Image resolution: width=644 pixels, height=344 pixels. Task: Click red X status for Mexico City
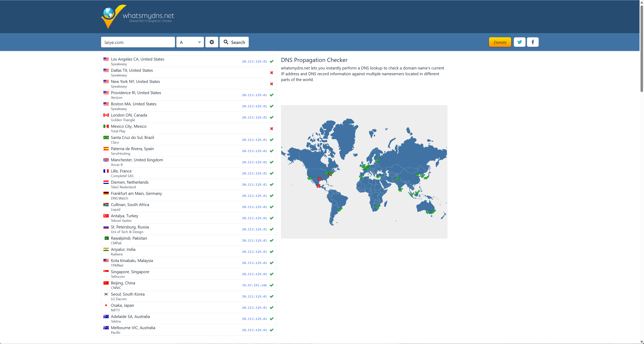[271, 129]
